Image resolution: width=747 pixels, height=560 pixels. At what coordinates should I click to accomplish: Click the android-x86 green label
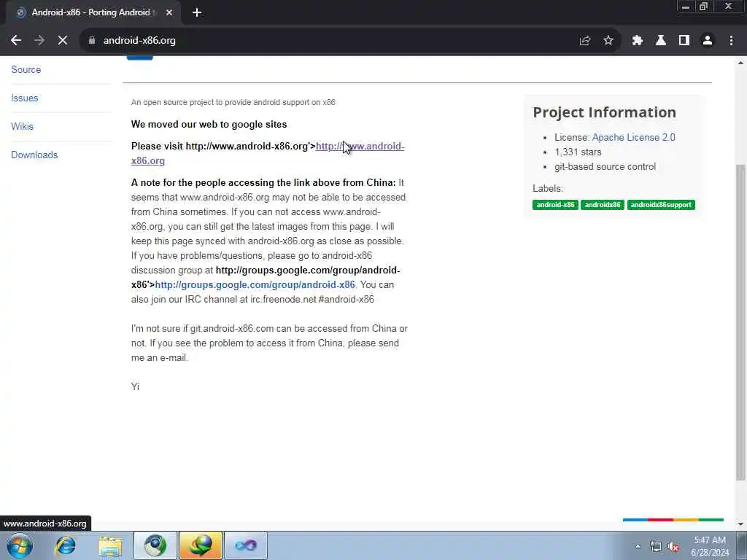tap(555, 205)
